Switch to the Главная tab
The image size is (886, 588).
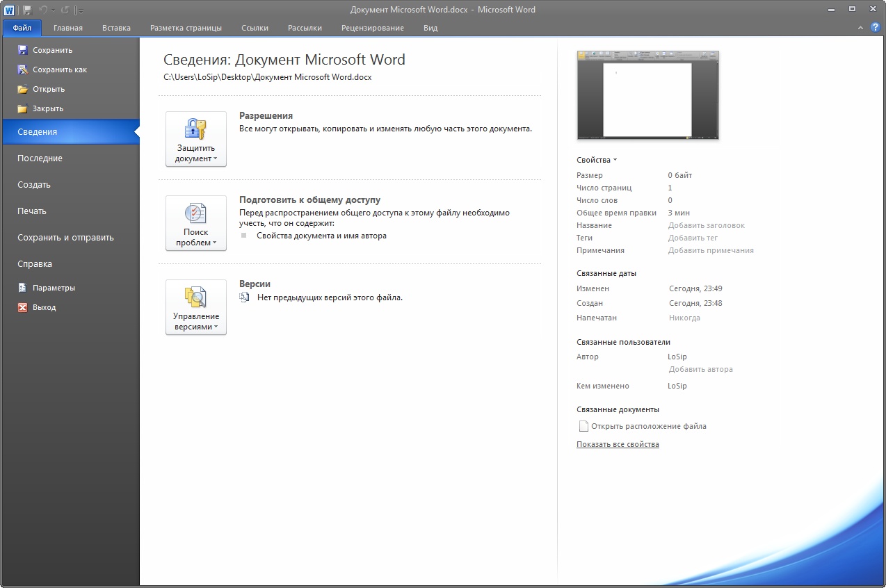coord(68,28)
